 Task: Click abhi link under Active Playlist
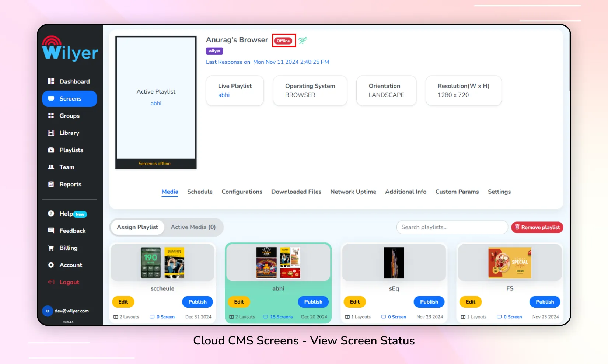[156, 103]
